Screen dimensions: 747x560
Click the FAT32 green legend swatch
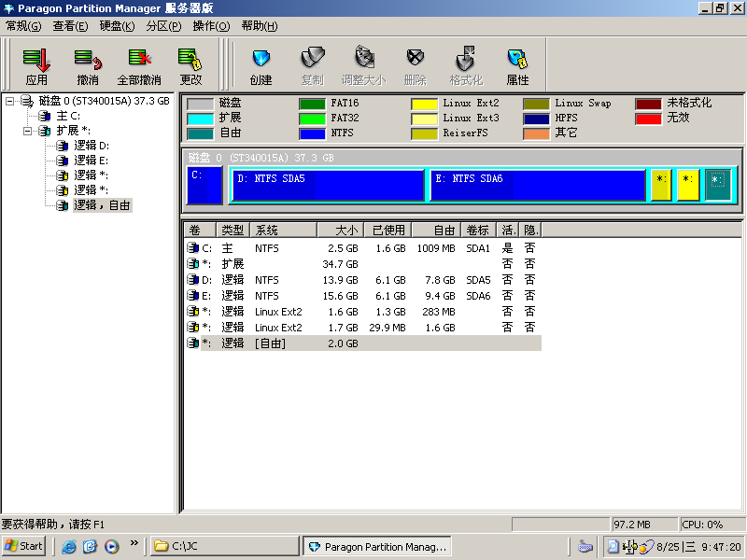312,119
